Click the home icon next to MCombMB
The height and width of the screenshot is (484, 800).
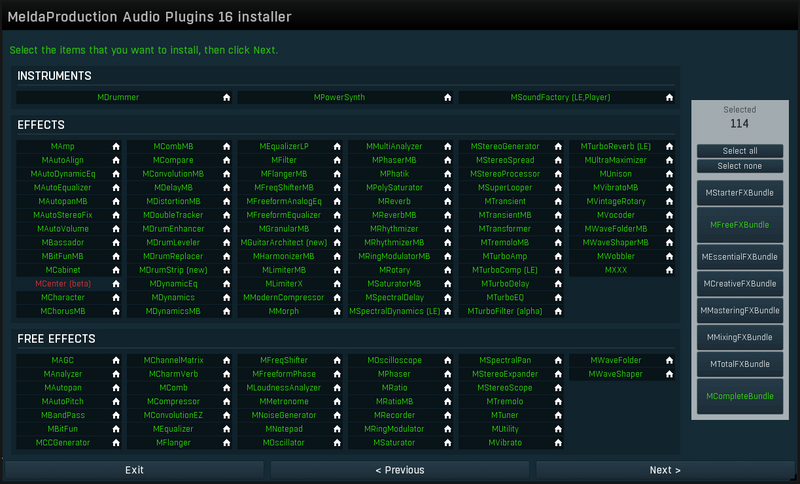click(x=227, y=146)
